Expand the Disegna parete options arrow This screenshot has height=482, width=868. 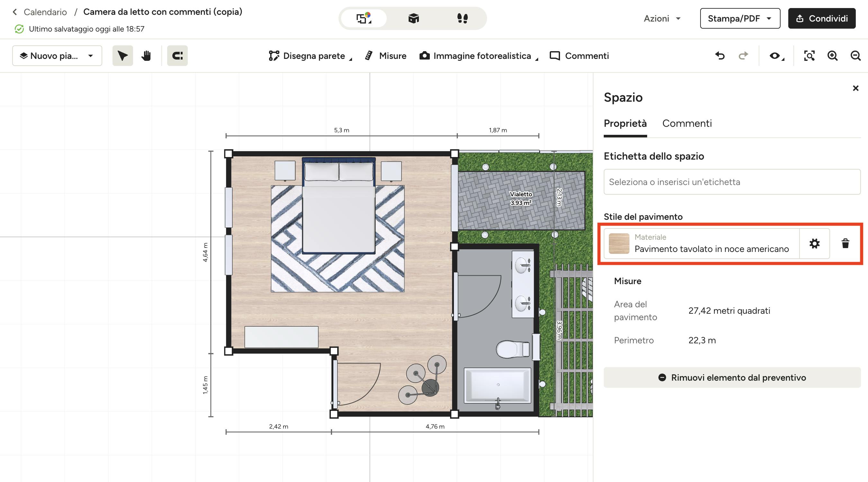[350, 59]
